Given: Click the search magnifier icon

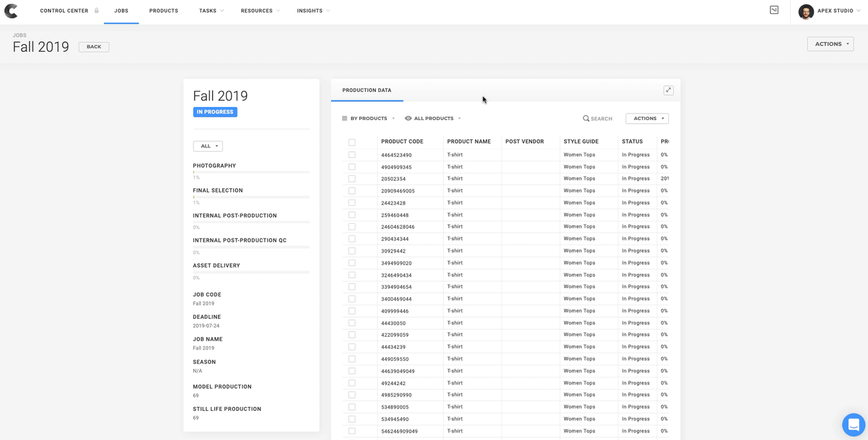Looking at the screenshot, I should coord(586,119).
